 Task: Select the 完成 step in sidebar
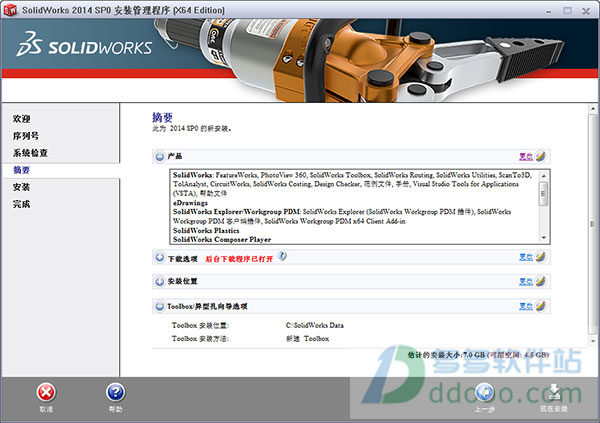click(x=21, y=204)
